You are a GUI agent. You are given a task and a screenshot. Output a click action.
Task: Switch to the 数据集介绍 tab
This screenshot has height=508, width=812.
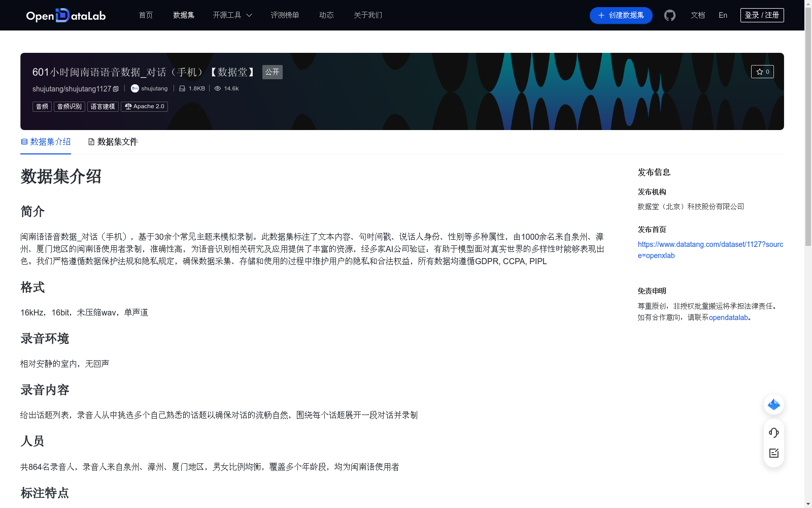coord(46,142)
